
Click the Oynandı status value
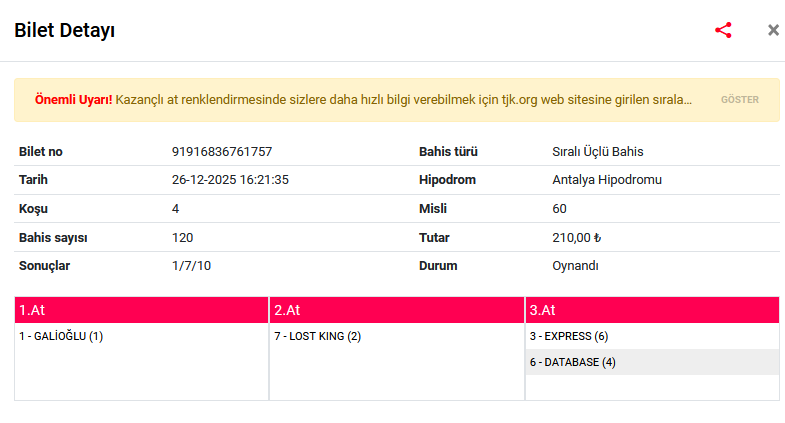pos(575,266)
